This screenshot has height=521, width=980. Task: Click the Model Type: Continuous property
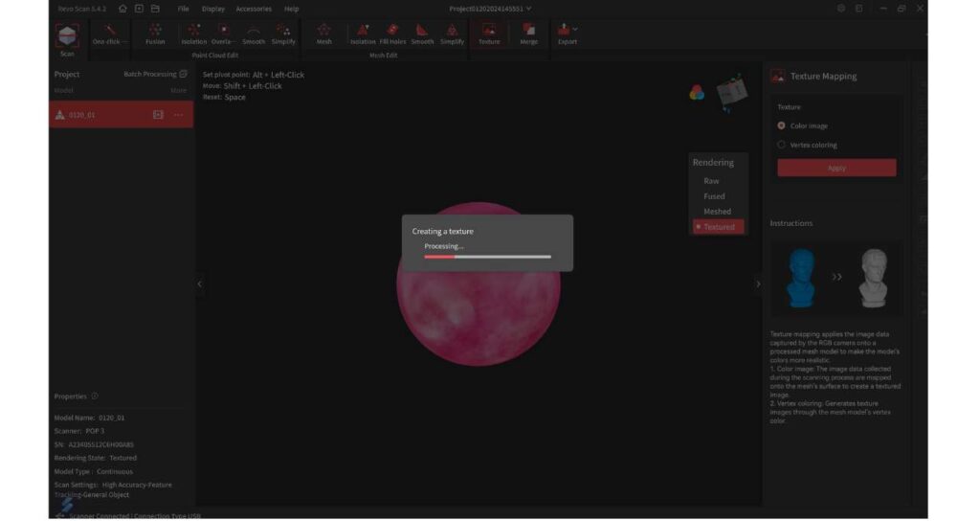click(x=93, y=471)
